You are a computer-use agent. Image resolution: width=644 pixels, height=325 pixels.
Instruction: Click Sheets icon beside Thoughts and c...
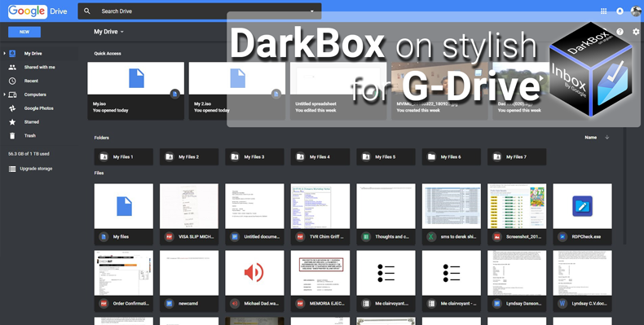365,237
